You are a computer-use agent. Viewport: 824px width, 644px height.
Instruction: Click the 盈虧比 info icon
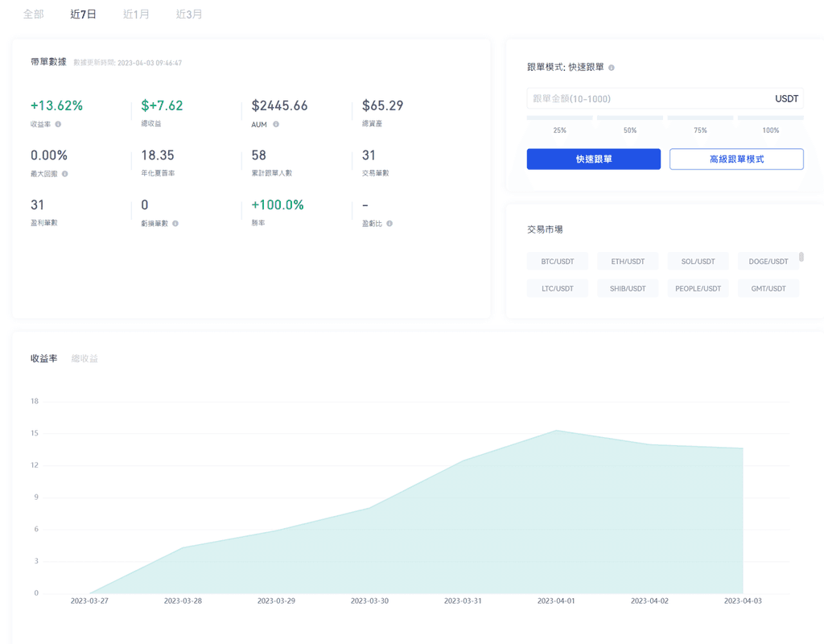(389, 224)
